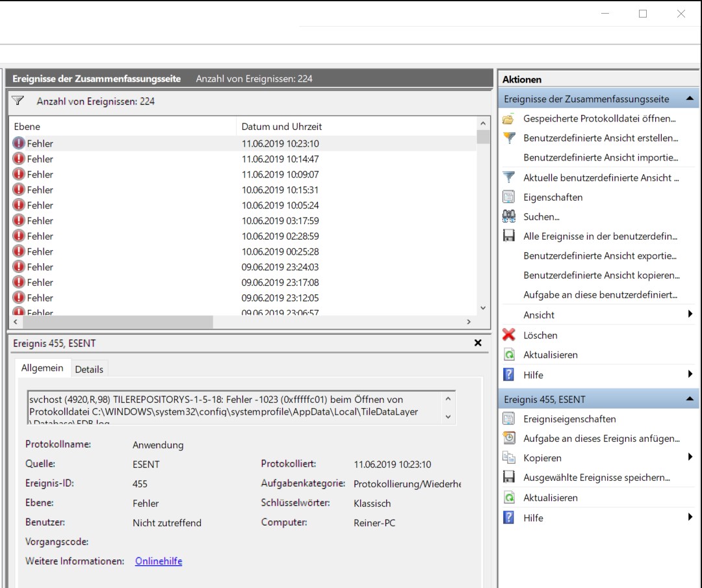702x588 pixels.
Task: Click the event list vertical scrollbar thumb
Action: (x=482, y=136)
